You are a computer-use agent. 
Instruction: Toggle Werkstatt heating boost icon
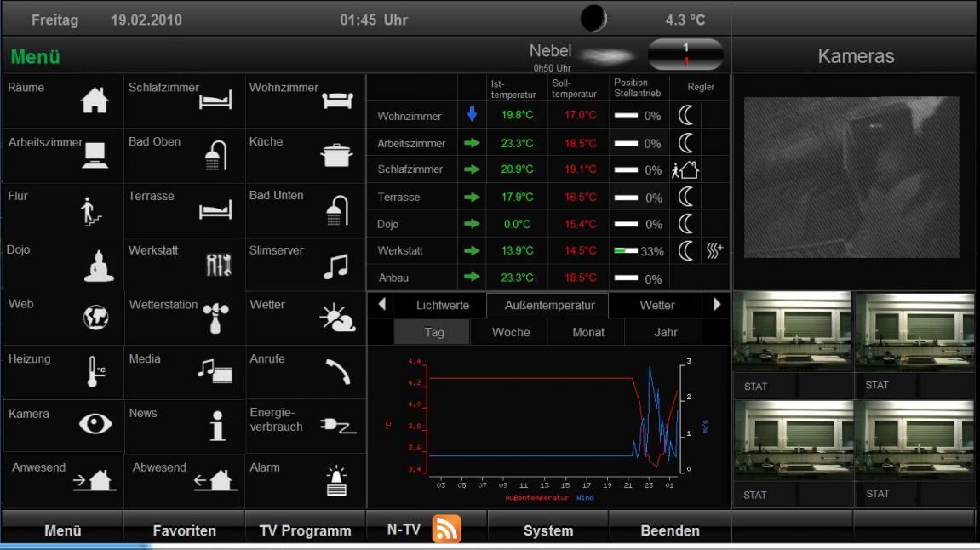(x=714, y=251)
